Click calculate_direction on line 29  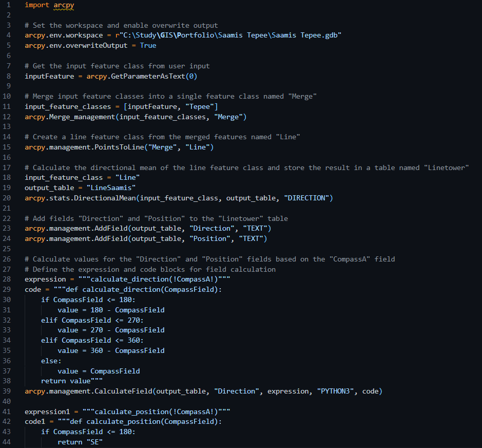[122, 289]
